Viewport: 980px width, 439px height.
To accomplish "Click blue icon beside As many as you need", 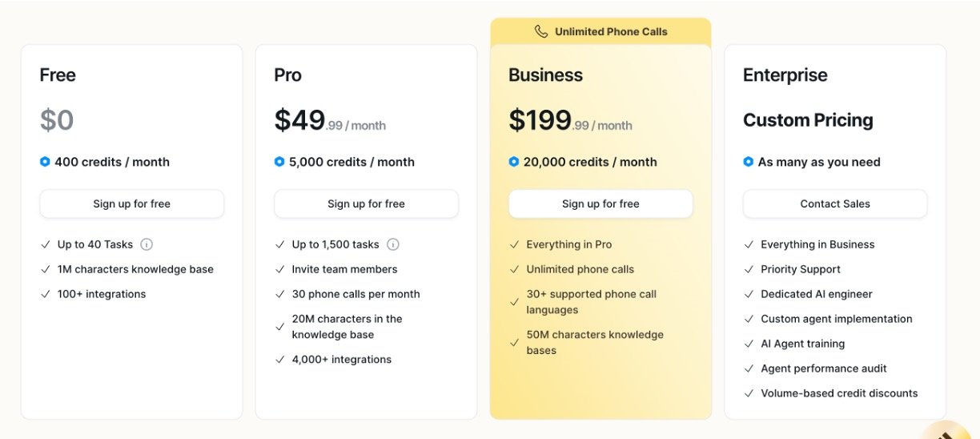I will pyautogui.click(x=749, y=162).
